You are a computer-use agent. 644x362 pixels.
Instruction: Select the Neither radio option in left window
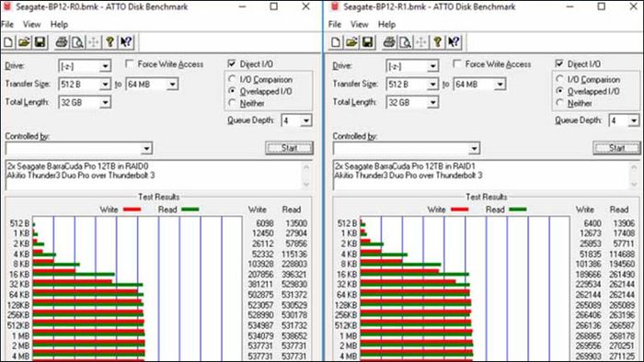233,103
